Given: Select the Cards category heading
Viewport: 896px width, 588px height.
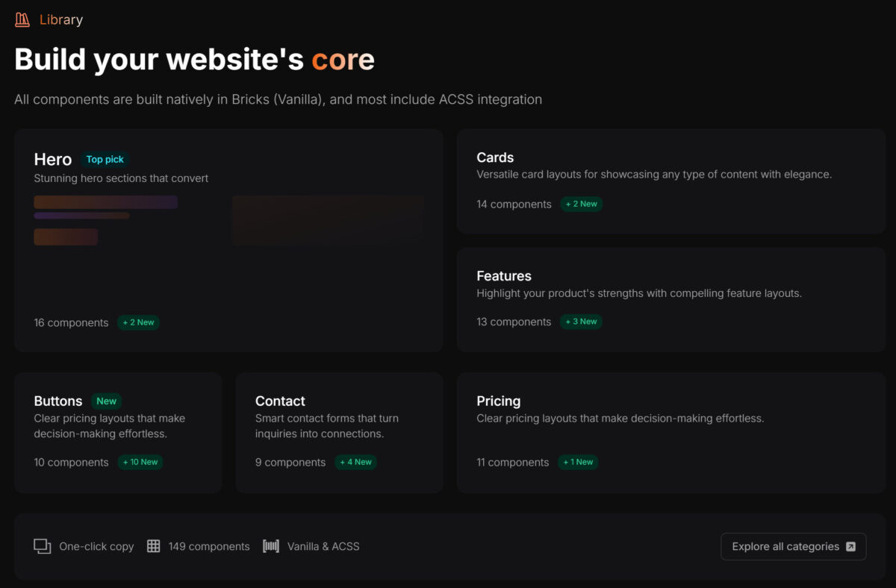Looking at the screenshot, I should [x=495, y=157].
